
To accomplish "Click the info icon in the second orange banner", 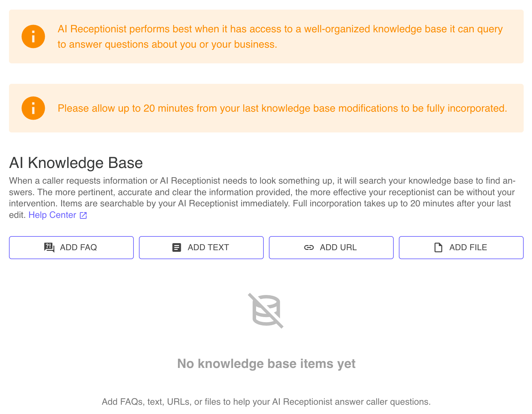I will [x=33, y=108].
